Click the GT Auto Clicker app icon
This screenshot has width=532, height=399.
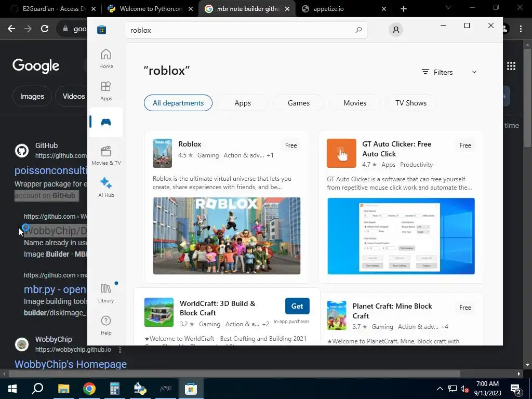(x=341, y=153)
